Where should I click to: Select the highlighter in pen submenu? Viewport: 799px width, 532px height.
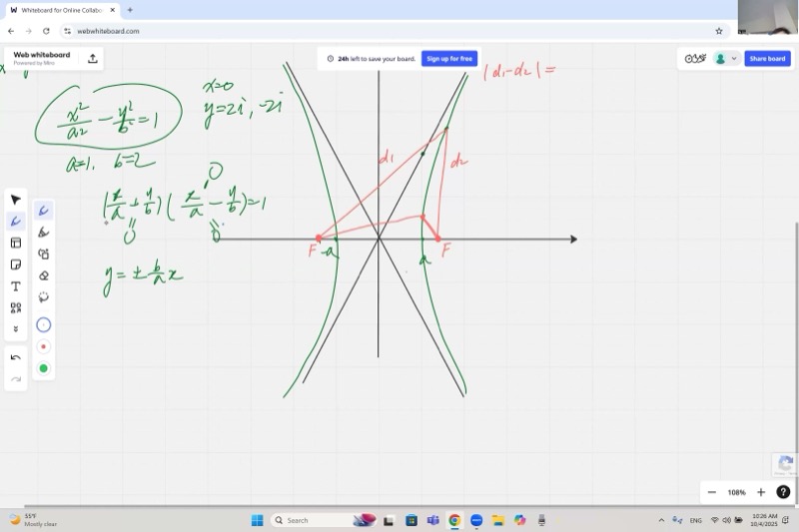point(43,232)
